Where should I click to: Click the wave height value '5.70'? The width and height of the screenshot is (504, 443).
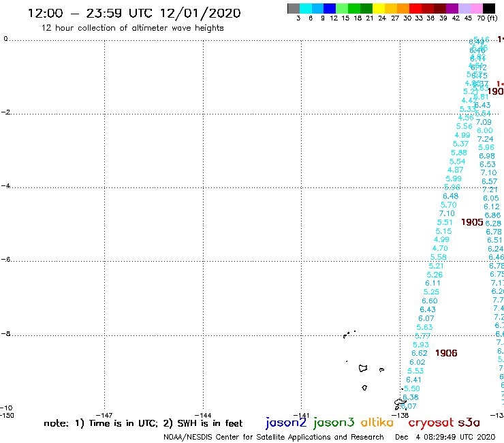pos(448,205)
